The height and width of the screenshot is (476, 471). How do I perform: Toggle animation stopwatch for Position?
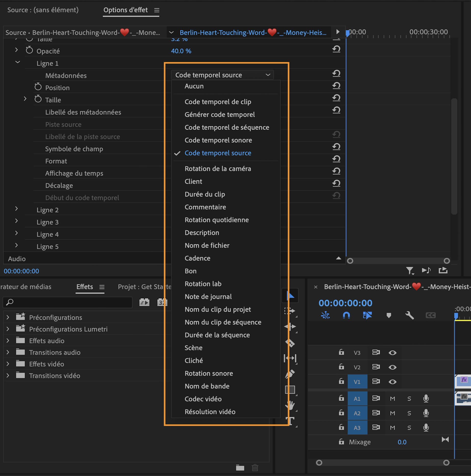coord(38,87)
